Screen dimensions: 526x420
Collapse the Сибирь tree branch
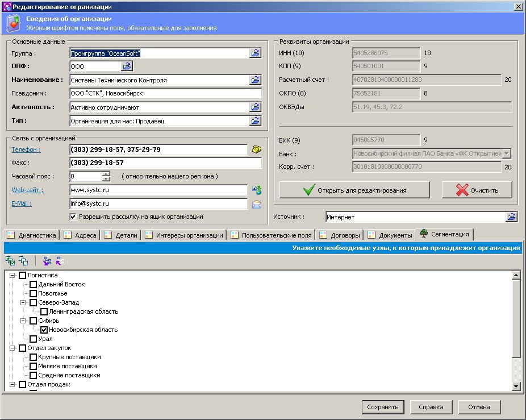coord(23,321)
